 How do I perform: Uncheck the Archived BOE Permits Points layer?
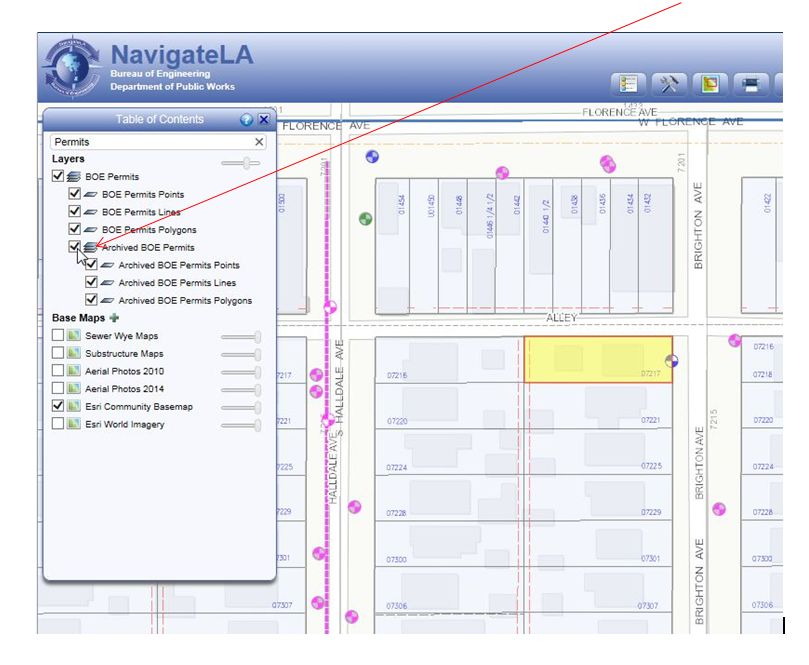click(91, 264)
